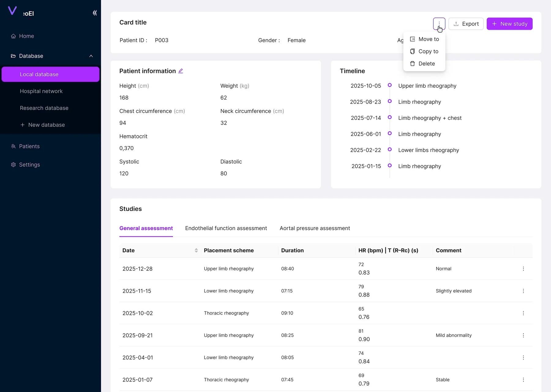
Task: Open Limb rheography + chest timeline entry
Action: [430, 118]
